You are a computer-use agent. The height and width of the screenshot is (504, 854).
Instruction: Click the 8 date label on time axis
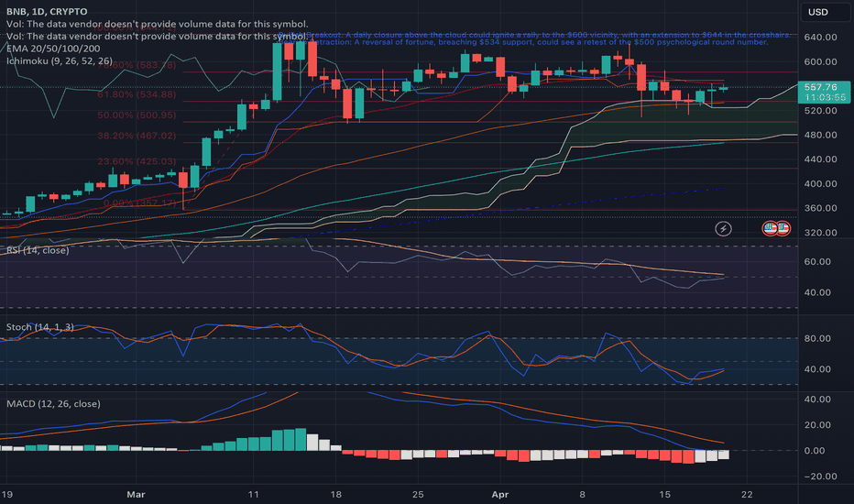coord(582,495)
